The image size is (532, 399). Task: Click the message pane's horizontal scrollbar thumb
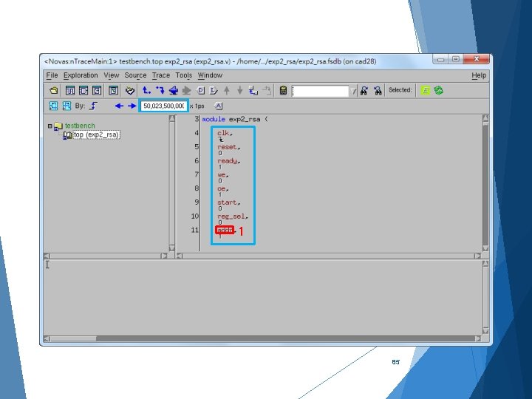coord(73,338)
